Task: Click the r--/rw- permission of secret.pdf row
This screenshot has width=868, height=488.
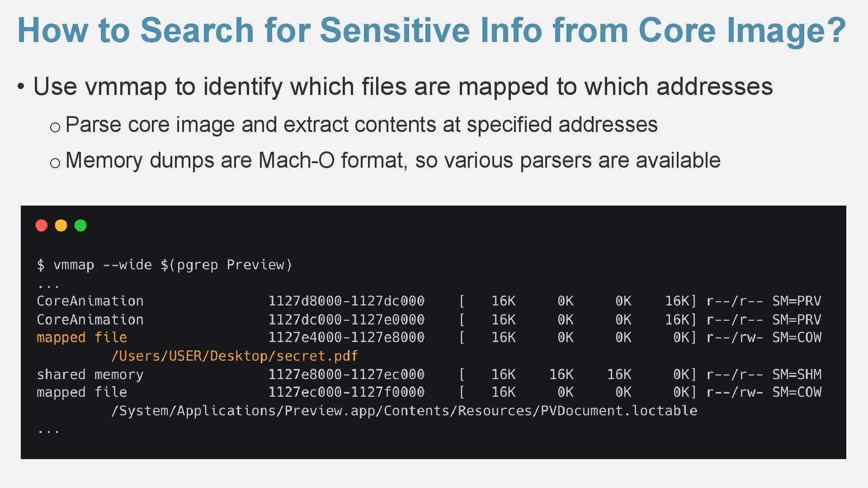Action: (735, 338)
